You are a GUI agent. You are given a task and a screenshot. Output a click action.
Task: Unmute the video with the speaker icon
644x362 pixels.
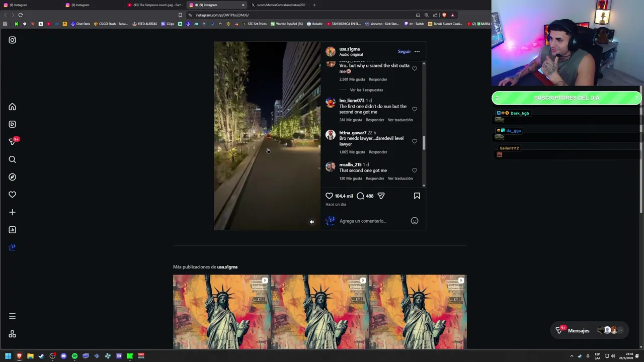click(312, 222)
